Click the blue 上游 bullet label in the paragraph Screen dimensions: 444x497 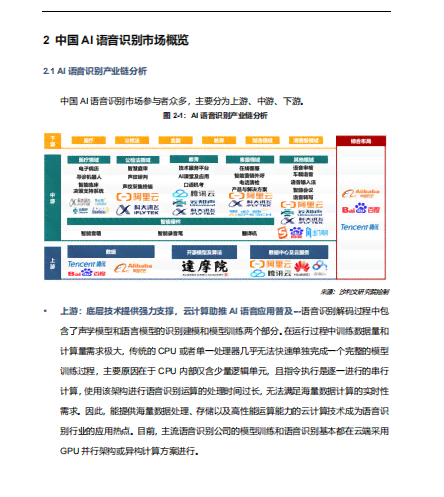pos(69,311)
